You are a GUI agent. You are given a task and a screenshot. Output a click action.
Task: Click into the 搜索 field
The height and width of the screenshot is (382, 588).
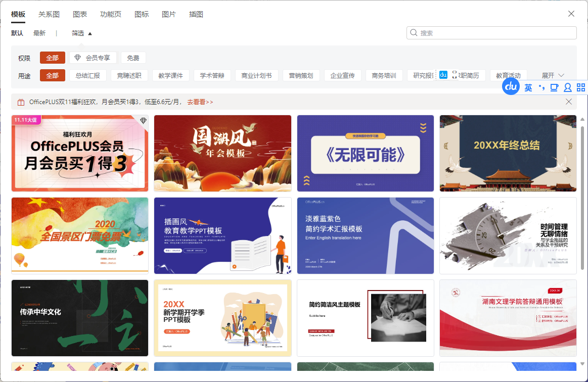pos(491,33)
